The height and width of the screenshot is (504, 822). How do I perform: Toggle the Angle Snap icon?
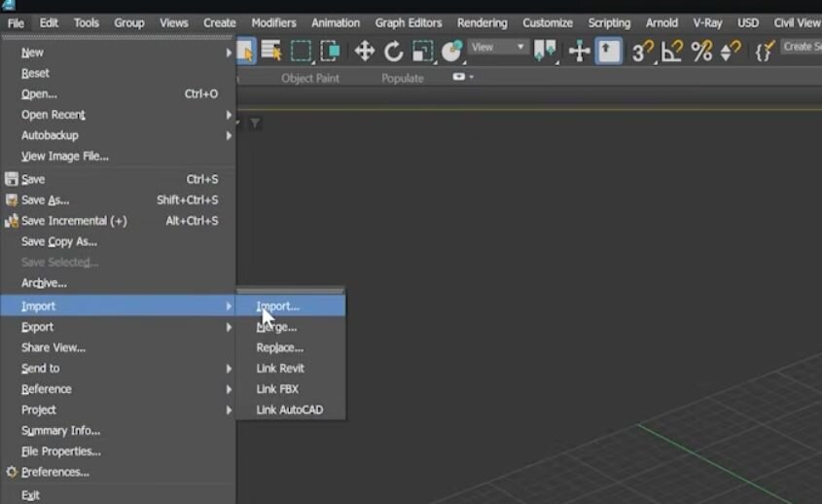tap(672, 51)
